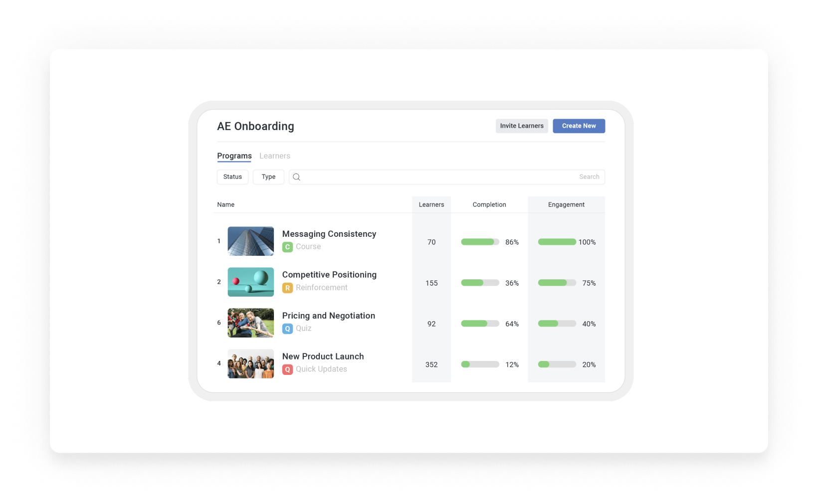This screenshot has width=818, height=504.
Task: Click the red Q Quick Updates badge icon
Action: pyautogui.click(x=287, y=369)
